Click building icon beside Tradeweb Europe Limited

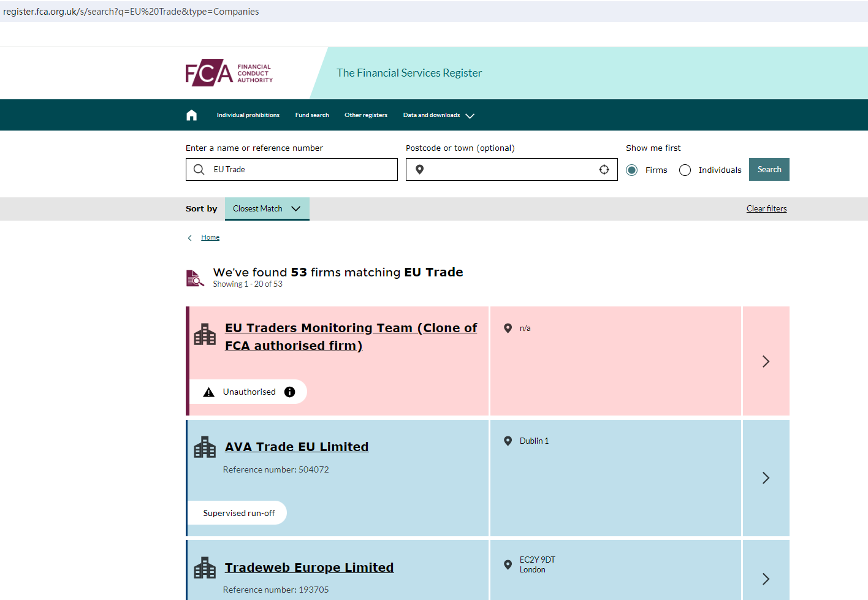(x=205, y=568)
